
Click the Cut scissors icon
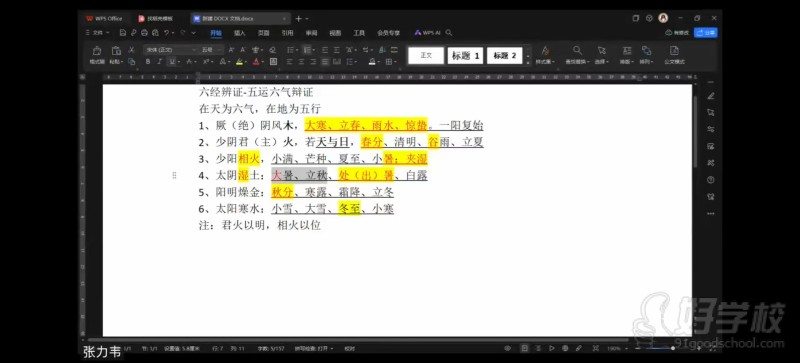(x=131, y=50)
